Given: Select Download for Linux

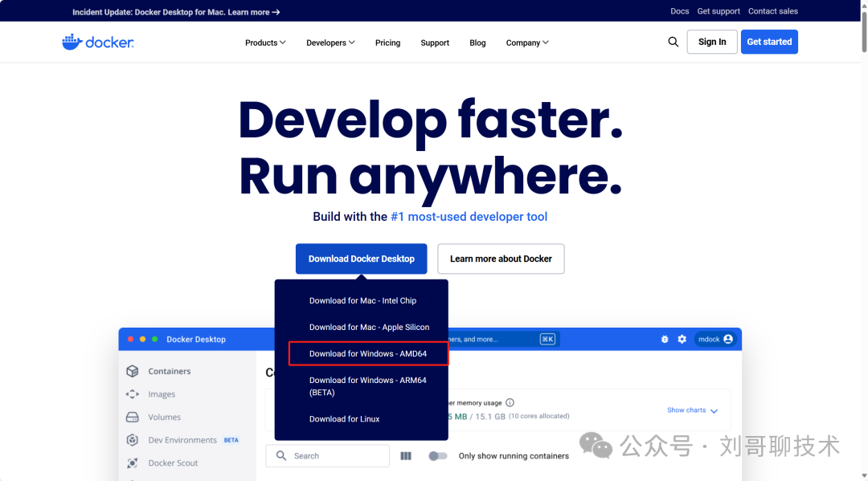Looking at the screenshot, I should tap(344, 419).
